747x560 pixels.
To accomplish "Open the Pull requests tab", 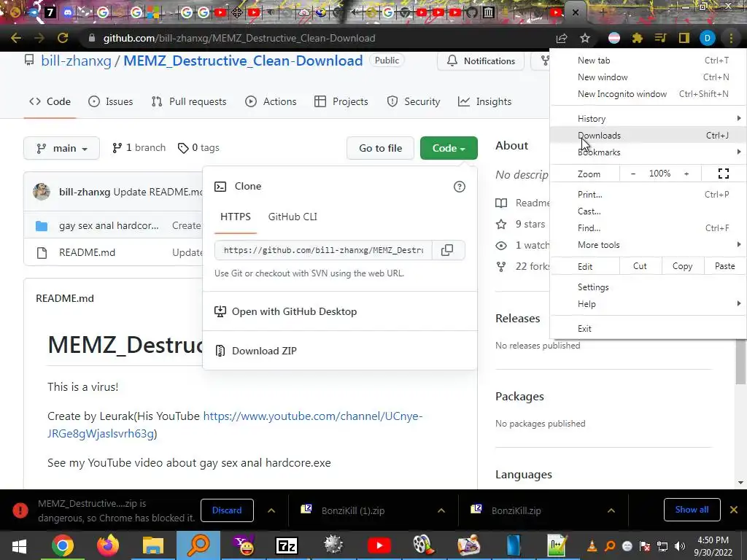I will point(189,101).
